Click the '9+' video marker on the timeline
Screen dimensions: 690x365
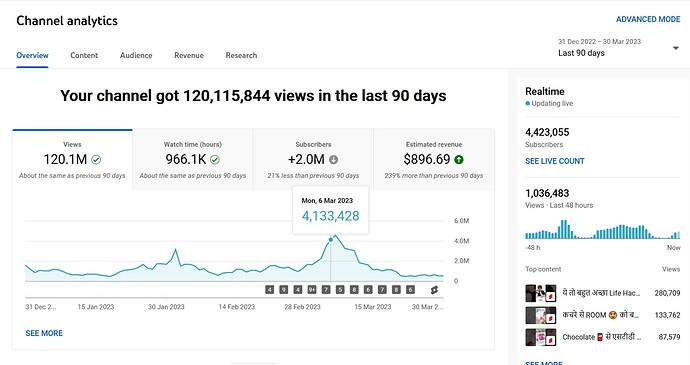tap(312, 290)
